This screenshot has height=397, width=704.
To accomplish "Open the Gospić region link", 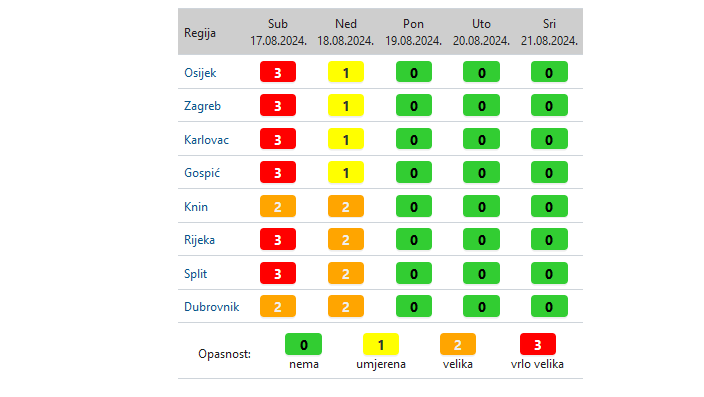I will coord(202,173).
